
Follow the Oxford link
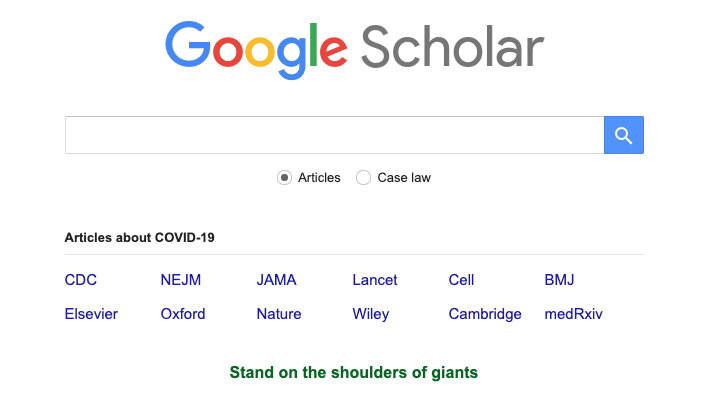tap(183, 314)
